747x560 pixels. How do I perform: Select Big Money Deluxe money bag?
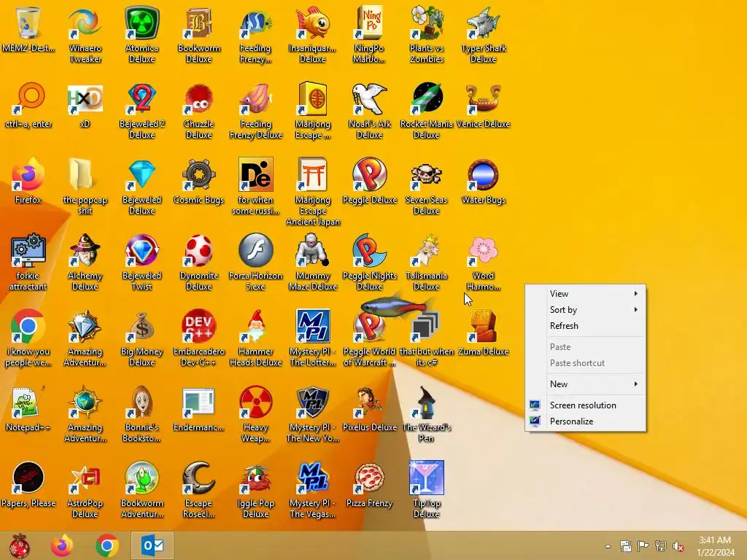tap(142, 326)
